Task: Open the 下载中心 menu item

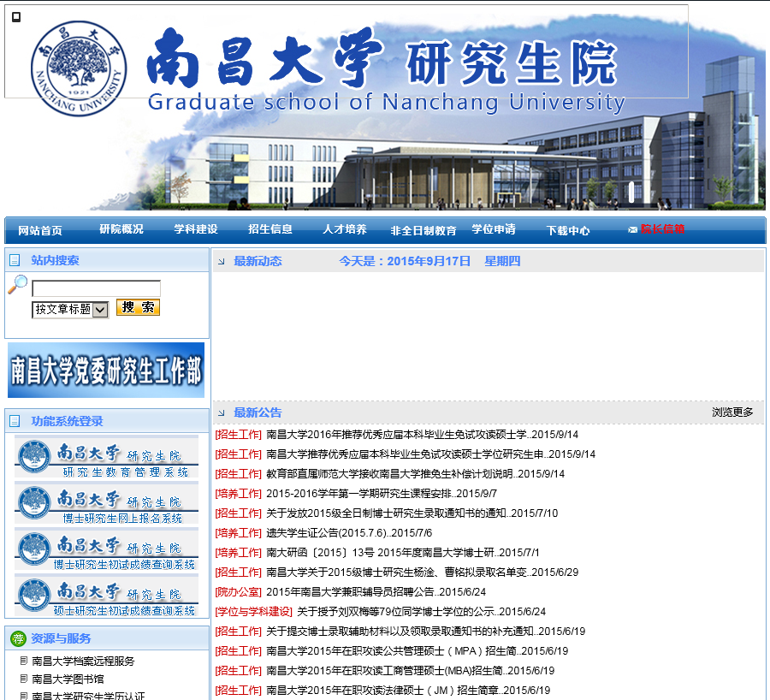Action: (568, 230)
